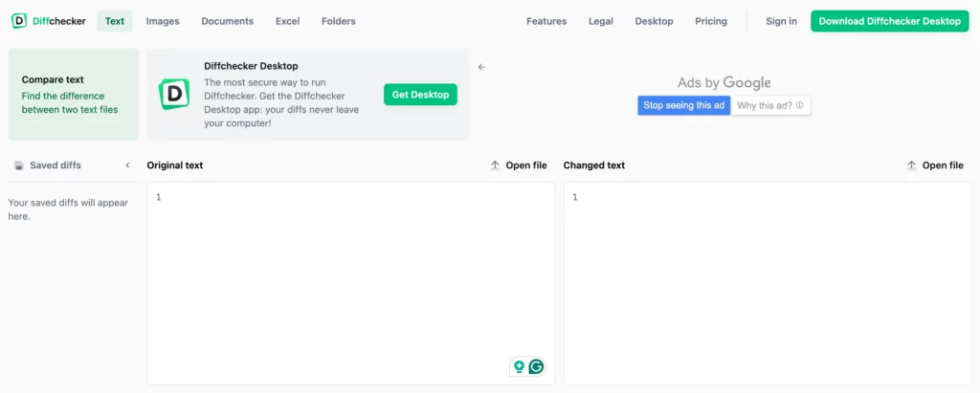Click the Ads by Google label
Viewport: 980px width, 393px height.
724,82
